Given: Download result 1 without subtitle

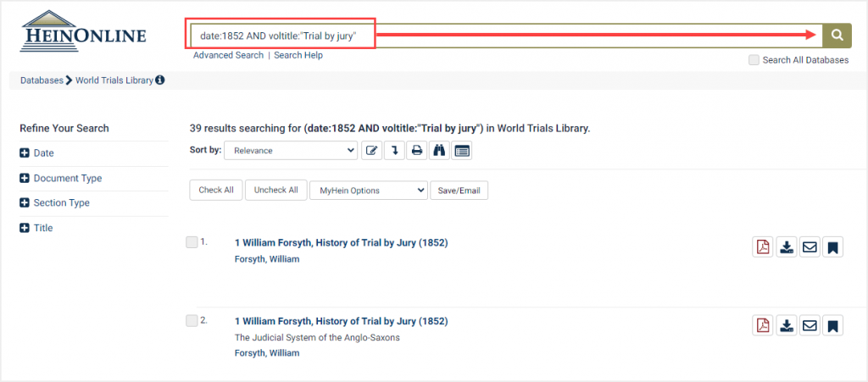Looking at the screenshot, I should click(787, 247).
